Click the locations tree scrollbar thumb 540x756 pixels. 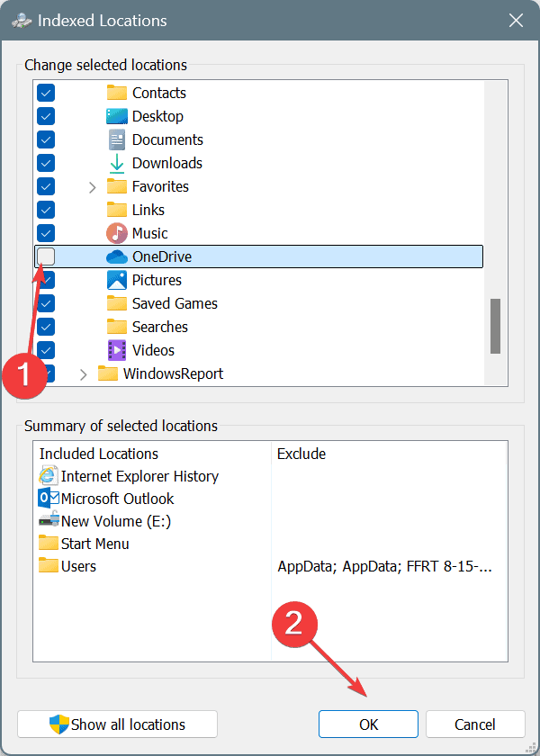tap(495, 326)
